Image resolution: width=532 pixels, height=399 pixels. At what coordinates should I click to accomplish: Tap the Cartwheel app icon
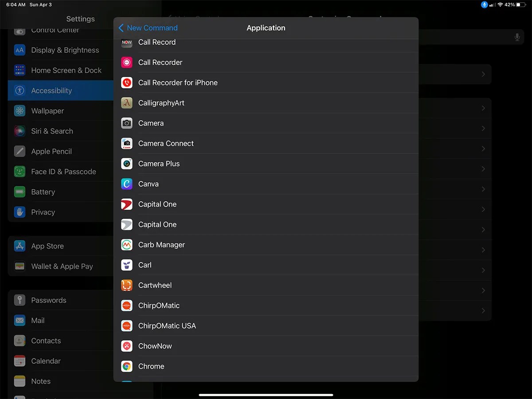click(126, 285)
